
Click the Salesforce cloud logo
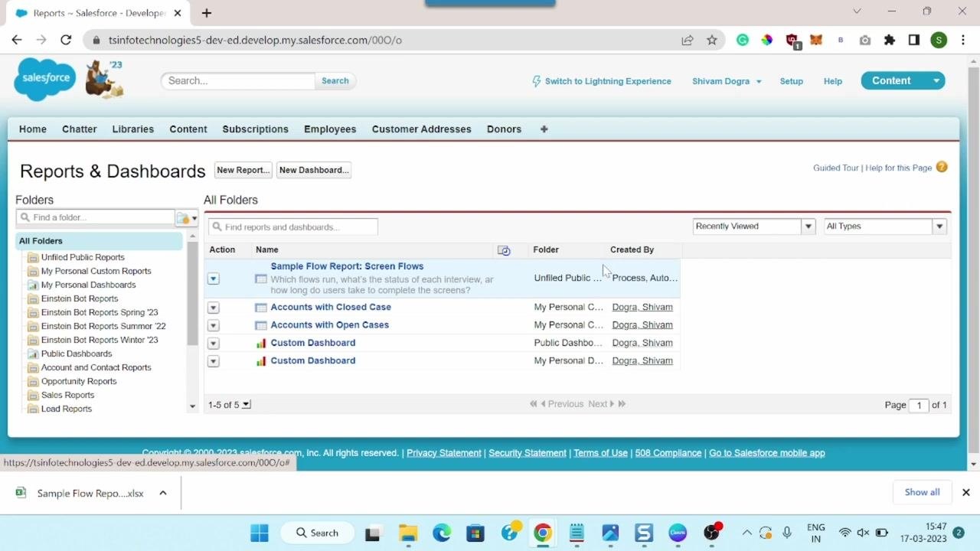click(x=45, y=79)
